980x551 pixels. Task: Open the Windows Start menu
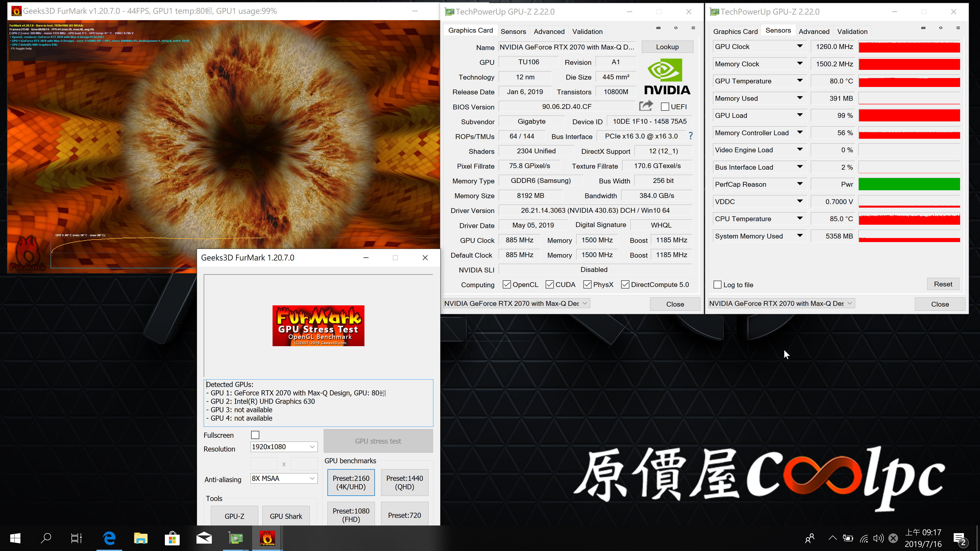15,538
